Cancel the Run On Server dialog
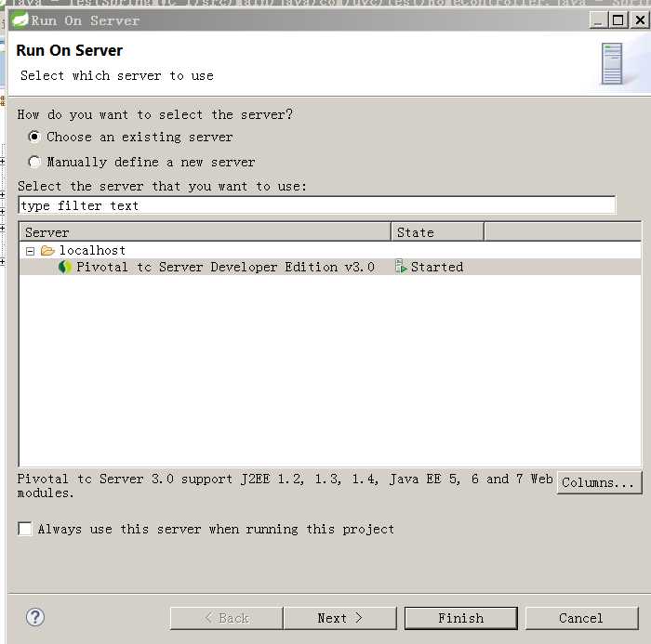The width and height of the screenshot is (651, 644). pos(581,618)
